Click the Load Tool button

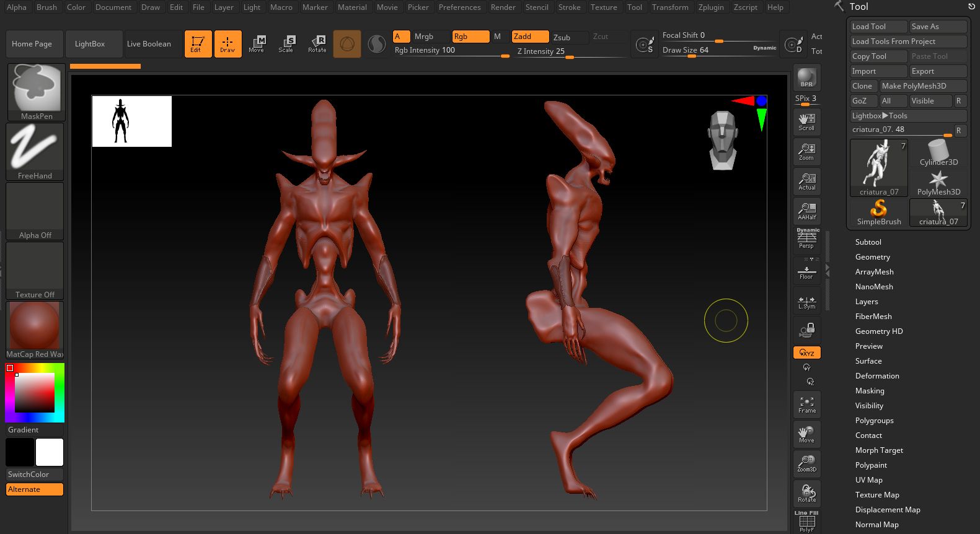(878, 27)
